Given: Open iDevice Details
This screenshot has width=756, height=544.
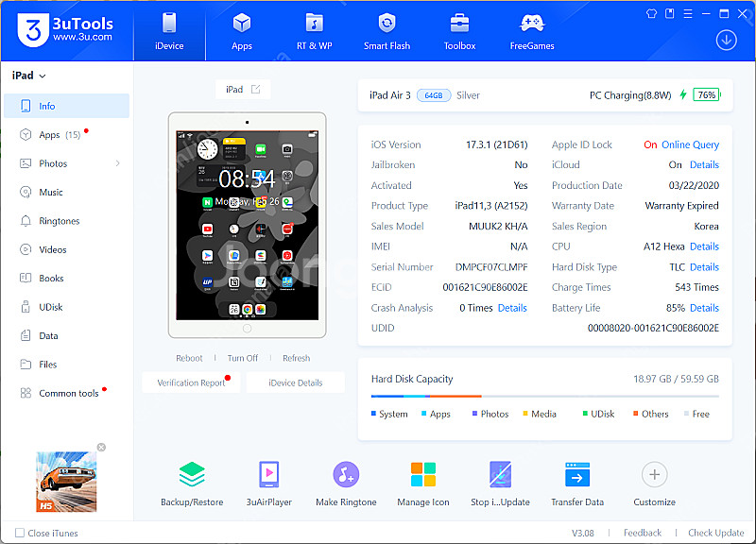Looking at the screenshot, I should [x=296, y=382].
